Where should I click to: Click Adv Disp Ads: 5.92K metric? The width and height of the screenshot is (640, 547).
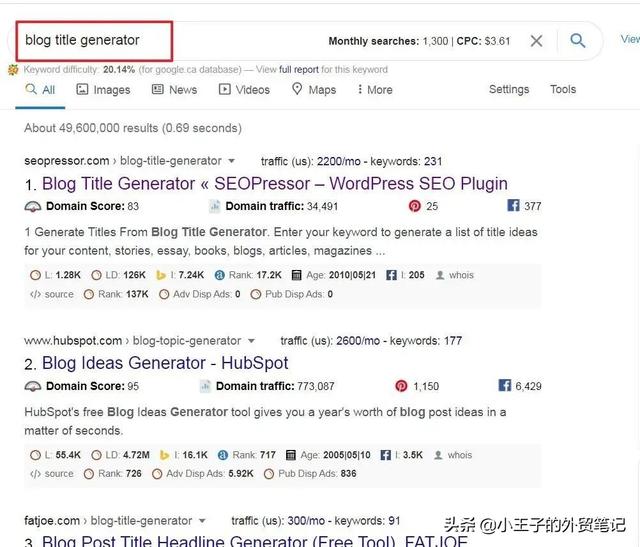click(x=203, y=474)
